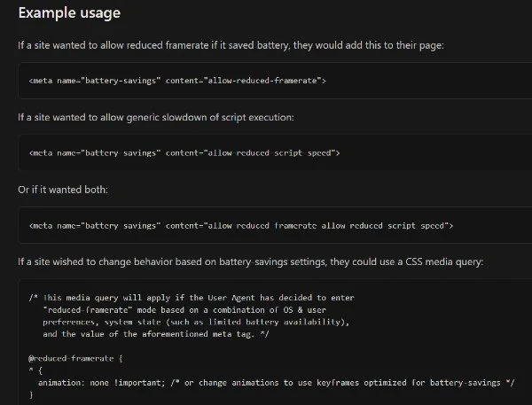Click the comment line starting "This media query will apply"
Viewport: 532px width, 405px height.
[197, 297]
